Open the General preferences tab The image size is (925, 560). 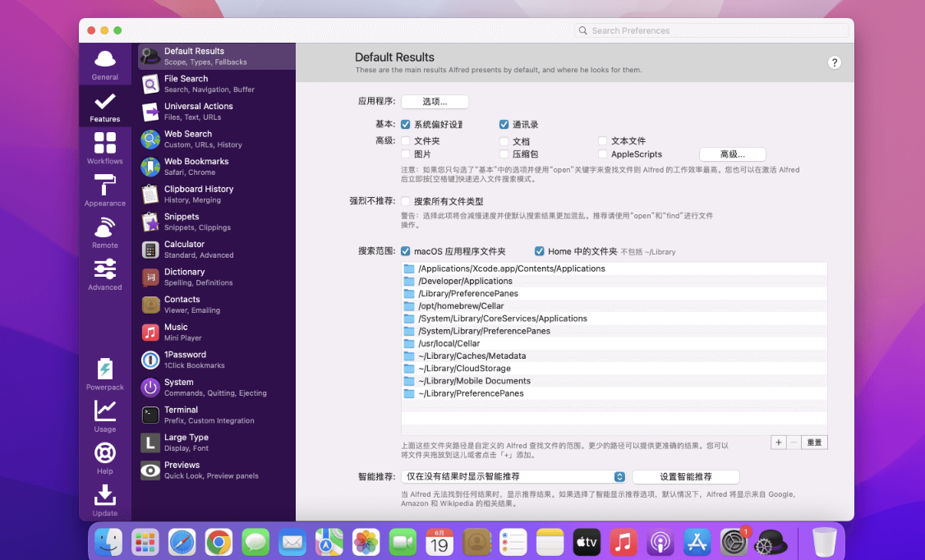(x=105, y=64)
